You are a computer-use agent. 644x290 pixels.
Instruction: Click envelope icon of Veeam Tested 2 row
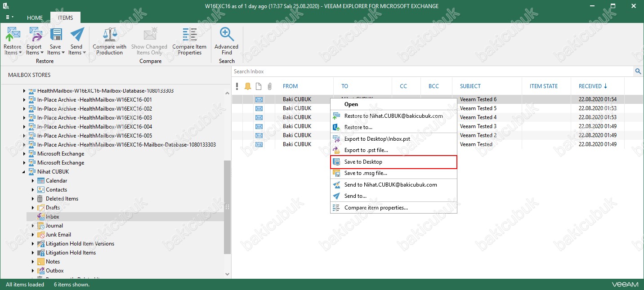pos(259,135)
